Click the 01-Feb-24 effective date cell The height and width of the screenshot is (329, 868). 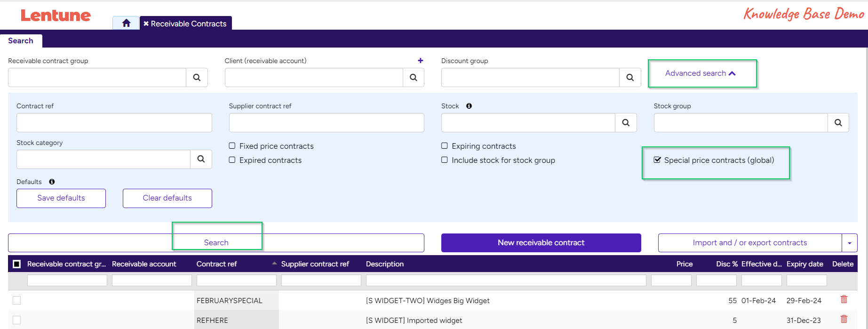coord(758,301)
